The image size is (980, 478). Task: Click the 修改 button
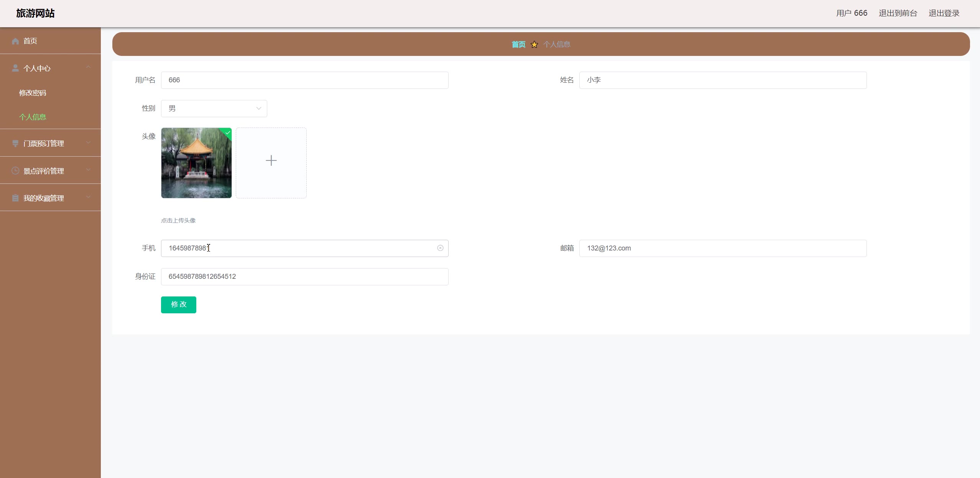click(x=179, y=305)
